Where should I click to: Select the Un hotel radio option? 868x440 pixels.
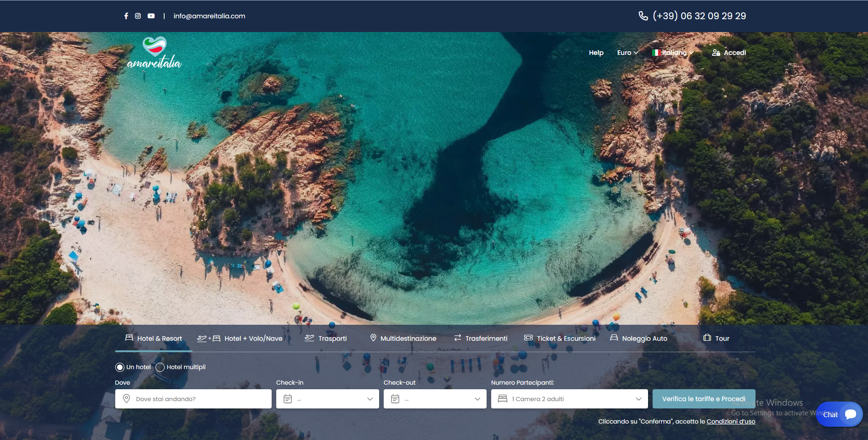120,367
